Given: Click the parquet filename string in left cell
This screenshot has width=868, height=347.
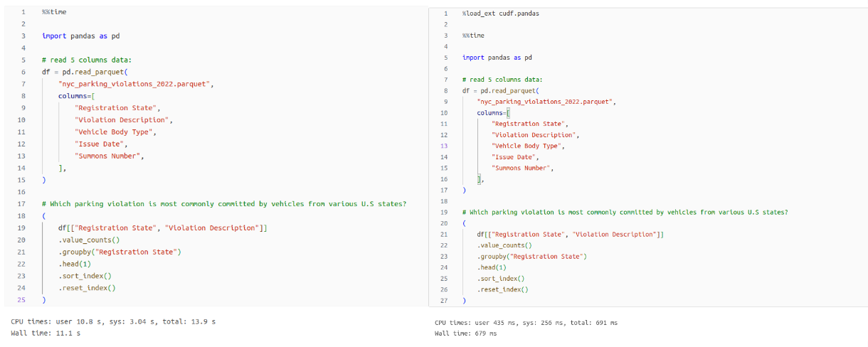Looking at the screenshot, I should pos(135,84).
